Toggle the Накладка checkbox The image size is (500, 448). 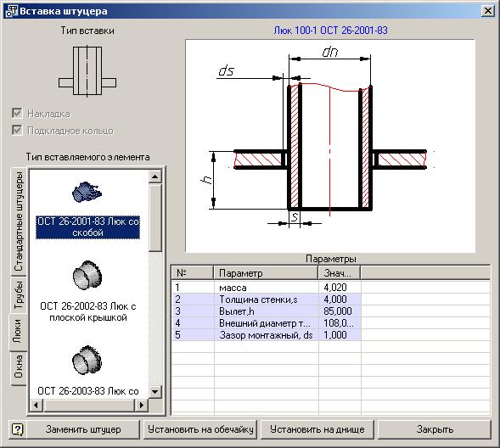17,113
